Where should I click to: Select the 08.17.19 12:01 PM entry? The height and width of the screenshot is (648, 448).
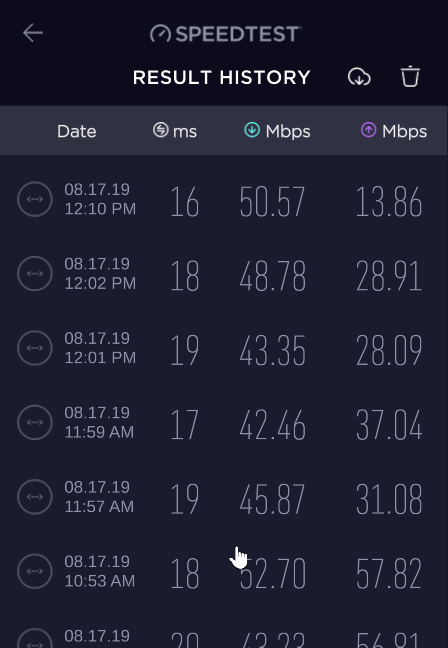coord(224,348)
